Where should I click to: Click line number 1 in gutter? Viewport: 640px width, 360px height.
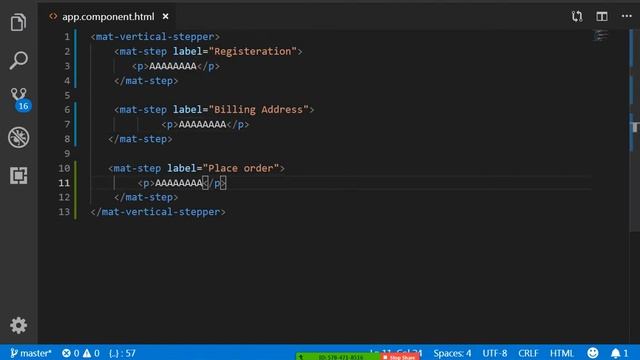(x=67, y=37)
